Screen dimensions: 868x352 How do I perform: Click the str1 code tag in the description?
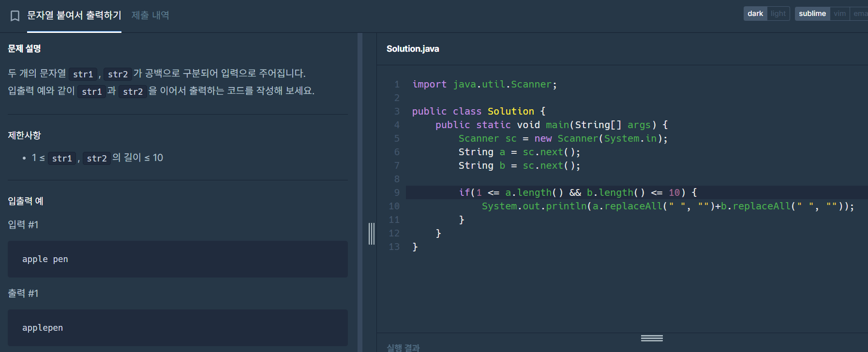click(83, 74)
